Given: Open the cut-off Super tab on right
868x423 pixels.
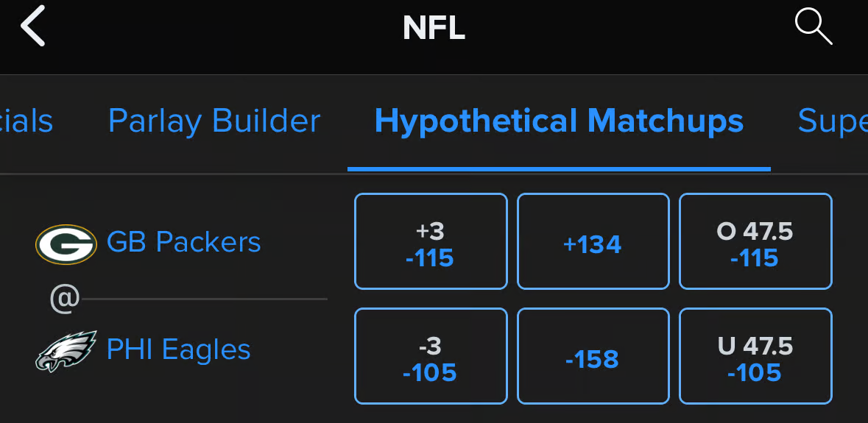Looking at the screenshot, I should pos(832,121).
